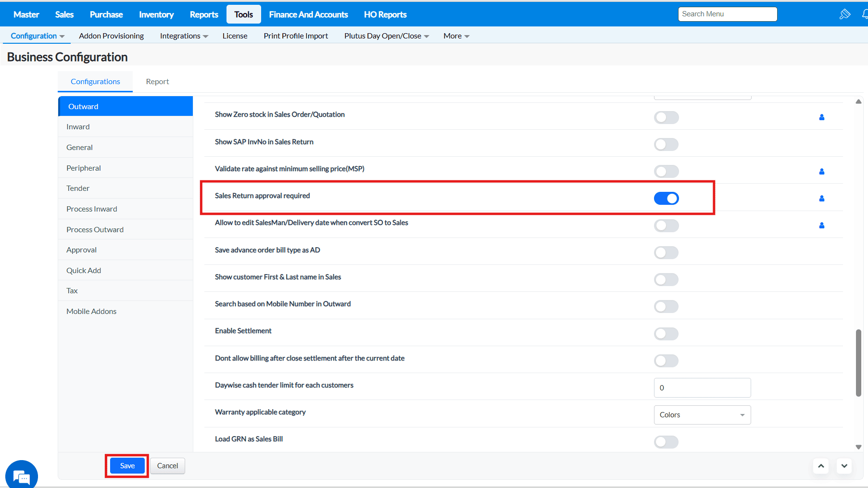
Task: Open the License submenu item
Action: click(235, 36)
